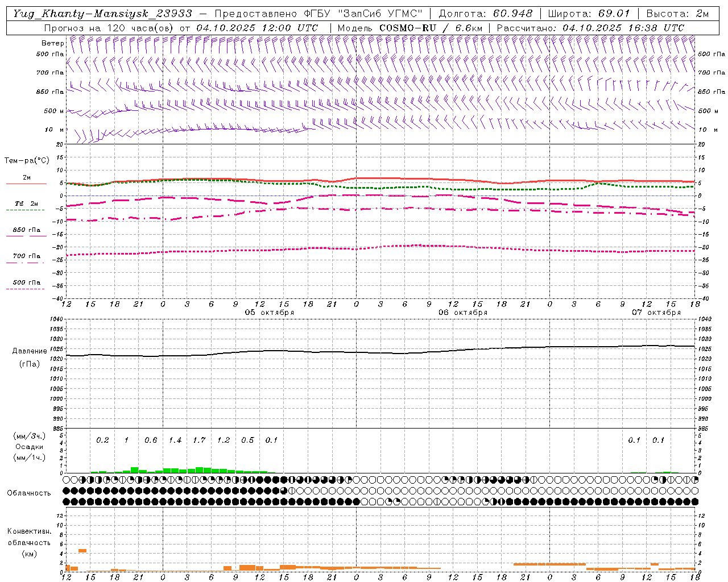Click the 1.4 precipitation total value

click(175, 440)
